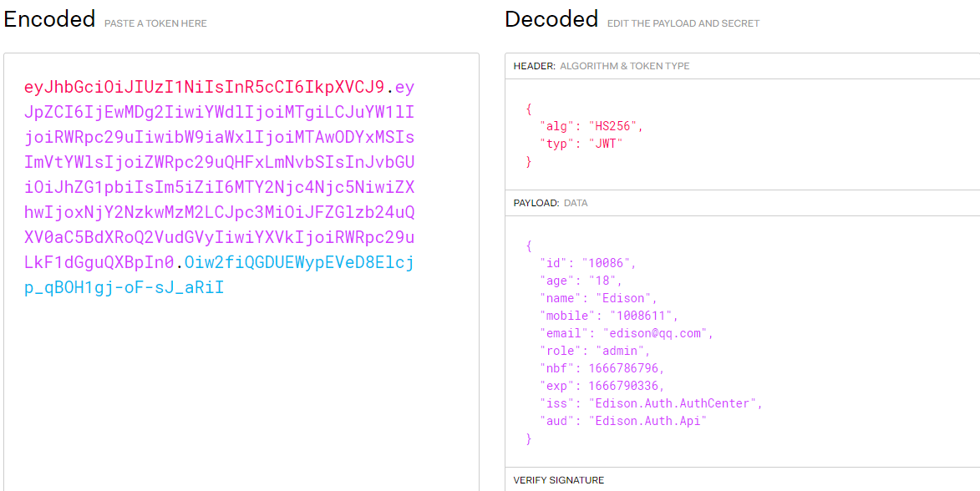Click the "VERIFY SIGNATURE" section label
This screenshot has height=491, width=980.
pos(559,480)
